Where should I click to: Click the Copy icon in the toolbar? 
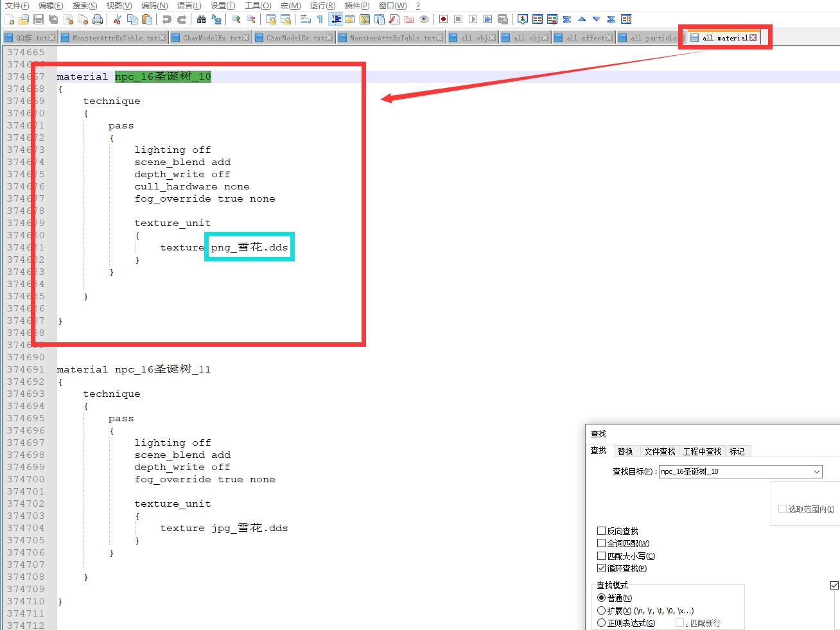click(x=132, y=19)
